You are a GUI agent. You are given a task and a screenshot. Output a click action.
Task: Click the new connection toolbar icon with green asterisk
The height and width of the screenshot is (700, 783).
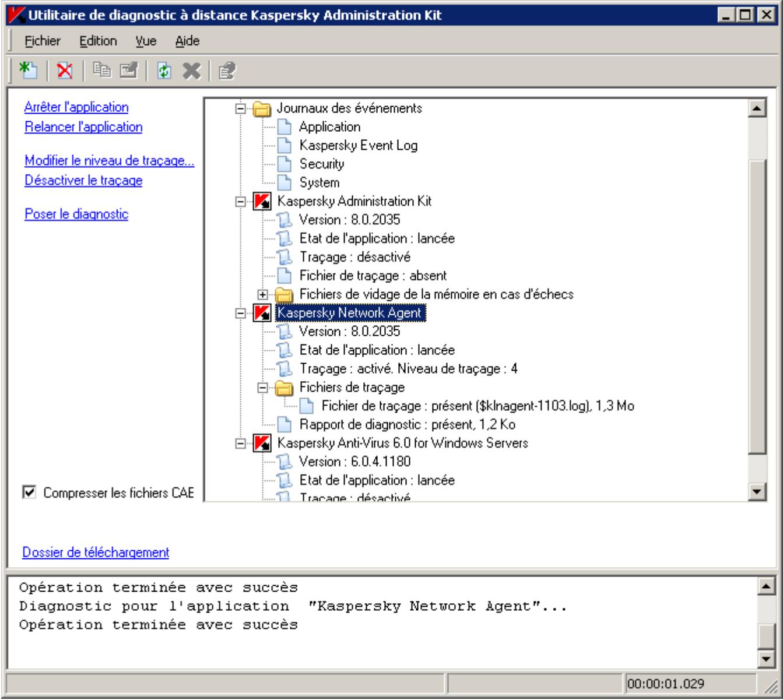click(x=27, y=71)
